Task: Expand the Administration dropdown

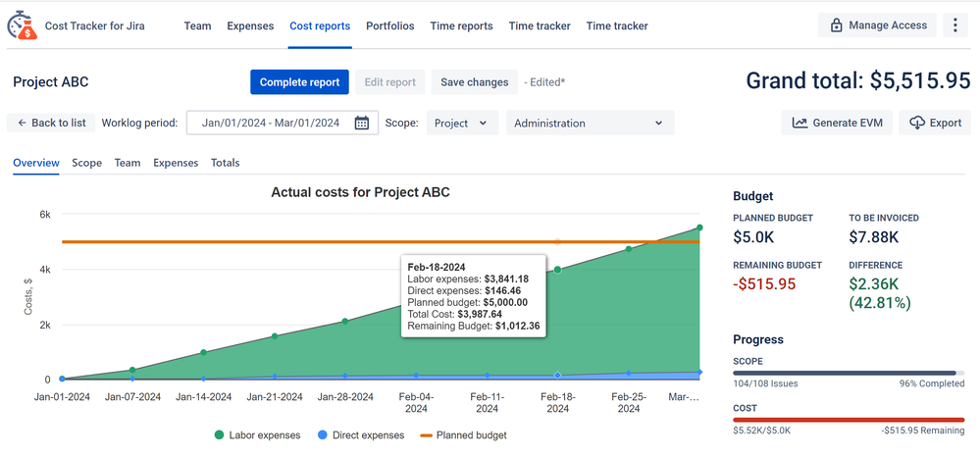Action: tap(590, 123)
